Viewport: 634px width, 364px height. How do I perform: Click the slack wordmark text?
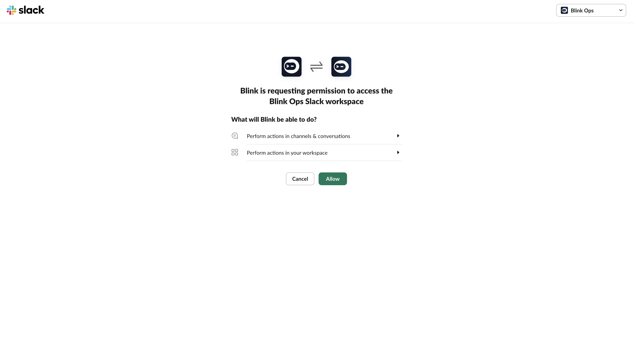point(32,10)
